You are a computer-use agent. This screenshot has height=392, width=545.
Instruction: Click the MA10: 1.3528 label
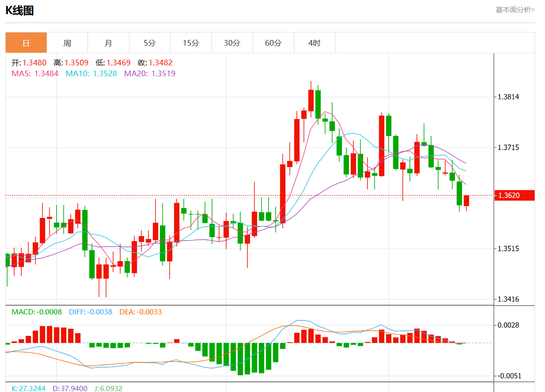click(x=91, y=73)
